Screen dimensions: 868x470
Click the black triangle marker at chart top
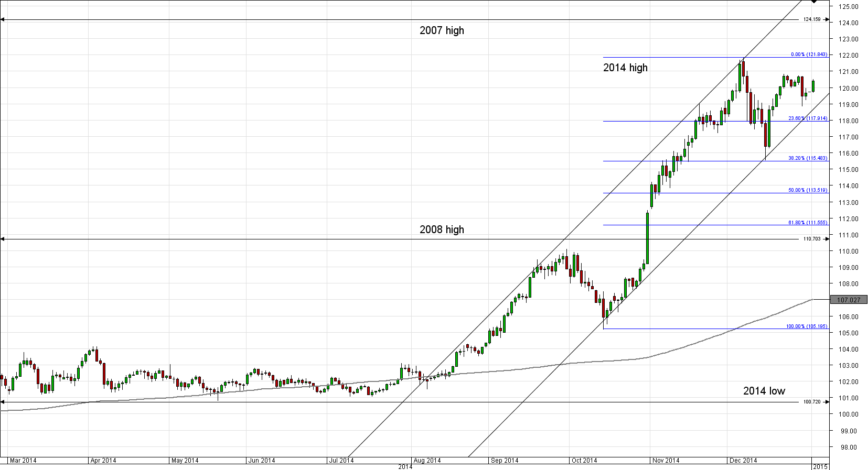[x=813, y=2]
